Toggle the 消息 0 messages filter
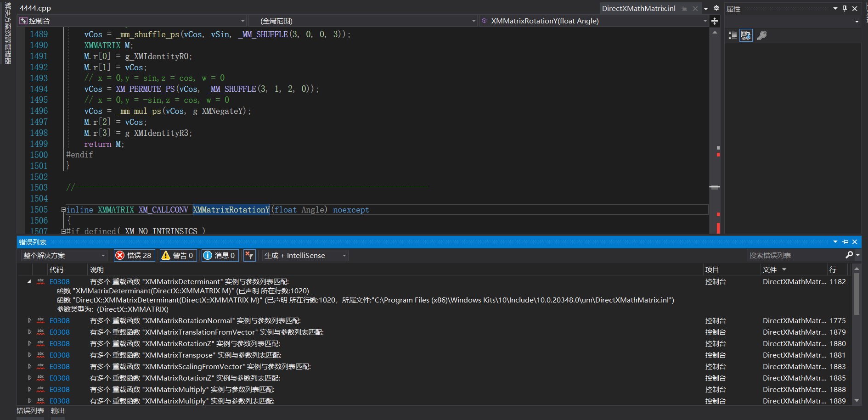The height and width of the screenshot is (420, 868). pyautogui.click(x=220, y=255)
